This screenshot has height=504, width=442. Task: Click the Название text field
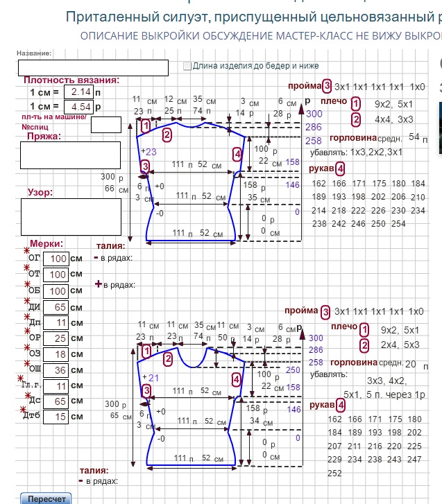(x=93, y=67)
